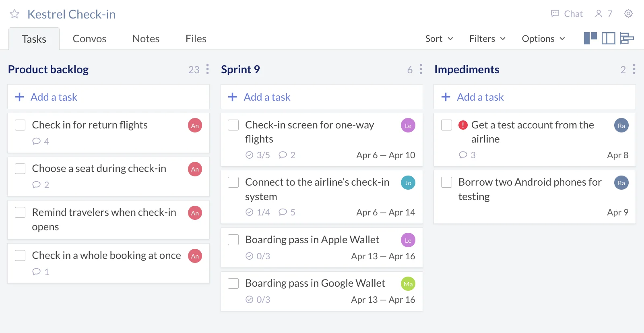Add a task to Sprint 9
The width and height of the screenshot is (644, 333).
point(322,97)
